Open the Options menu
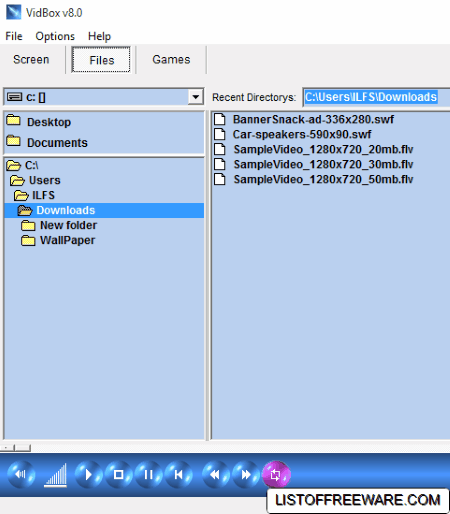Image resolution: width=450 pixels, height=514 pixels. coord(55,36)
